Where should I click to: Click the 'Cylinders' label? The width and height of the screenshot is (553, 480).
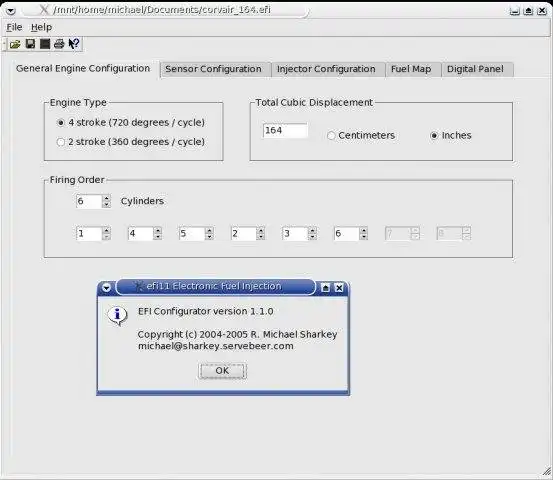pos(142,201)
